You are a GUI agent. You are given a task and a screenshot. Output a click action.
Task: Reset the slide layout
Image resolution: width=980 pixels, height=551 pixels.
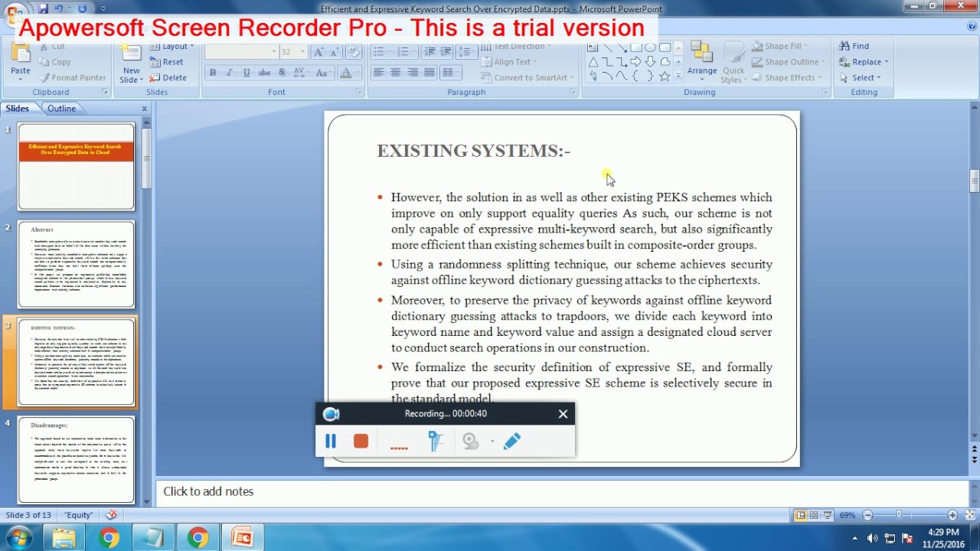tap(166, 62)
